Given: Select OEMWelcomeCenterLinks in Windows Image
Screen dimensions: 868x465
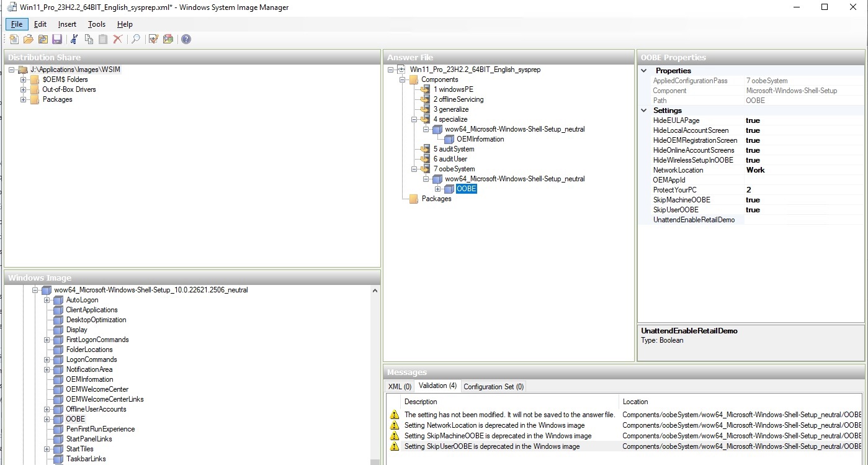Looking at the screenshot, I should pyautogui.click(x=105, y=399).
